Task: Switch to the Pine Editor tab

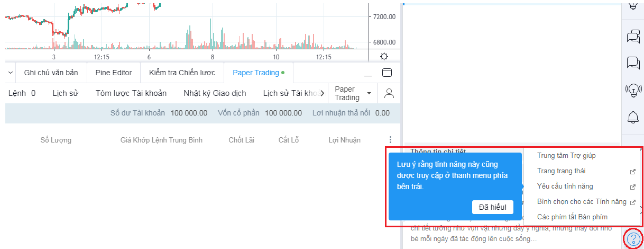Action: (113, 73)
